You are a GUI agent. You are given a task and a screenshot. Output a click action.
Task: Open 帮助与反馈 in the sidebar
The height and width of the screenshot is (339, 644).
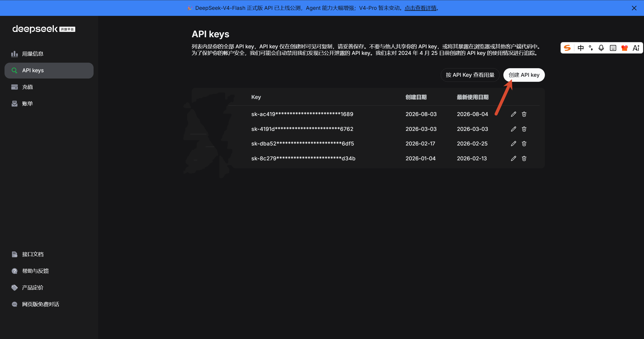pos(49,271)
